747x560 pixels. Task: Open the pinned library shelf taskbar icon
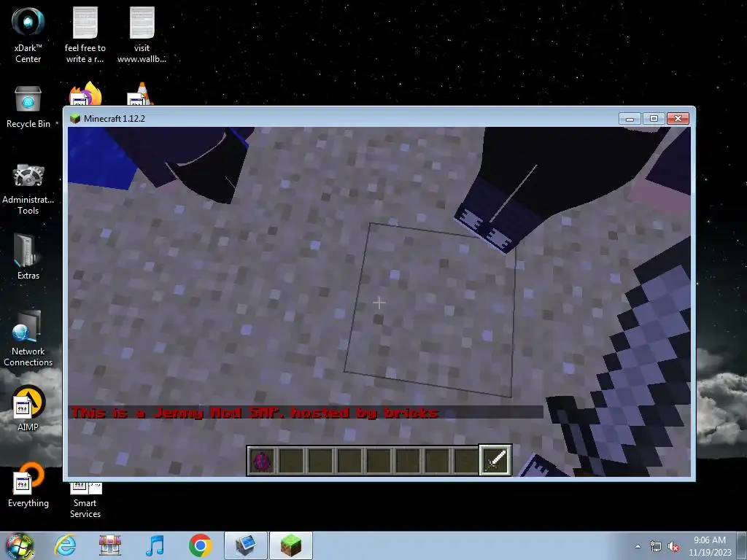tap(110, 545)
